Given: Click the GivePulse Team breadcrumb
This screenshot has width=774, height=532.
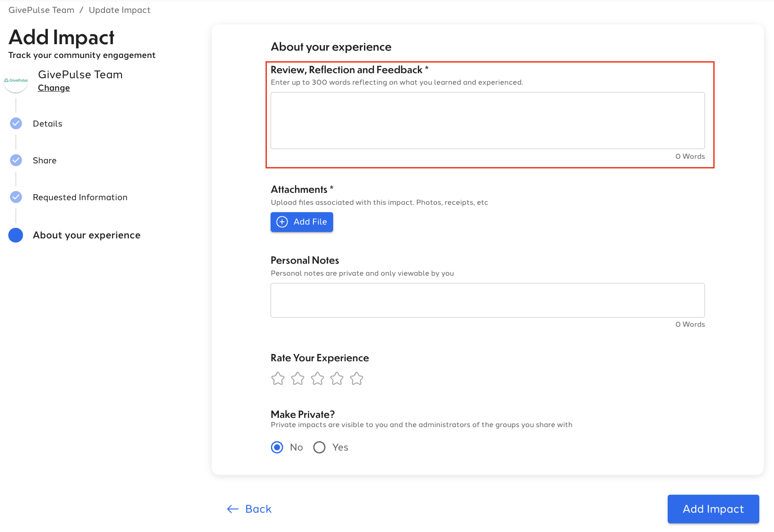Looking at the screenshot, I should 41,10.
